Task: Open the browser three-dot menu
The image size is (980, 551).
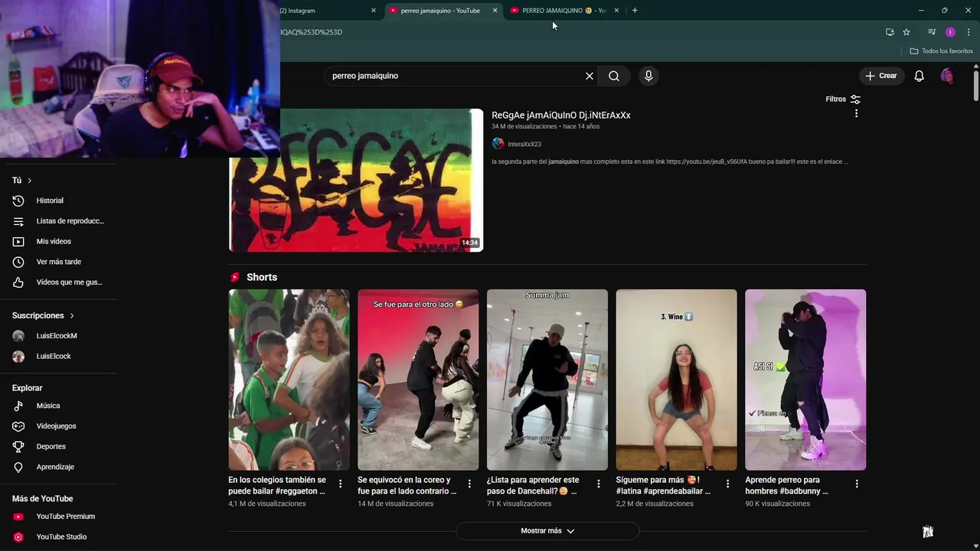Action: tap(969, 32)
